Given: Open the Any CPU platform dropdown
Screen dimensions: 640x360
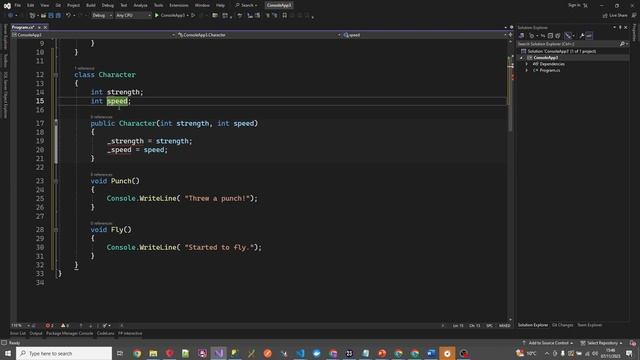Looking at the screenshot, I should 133,16.
